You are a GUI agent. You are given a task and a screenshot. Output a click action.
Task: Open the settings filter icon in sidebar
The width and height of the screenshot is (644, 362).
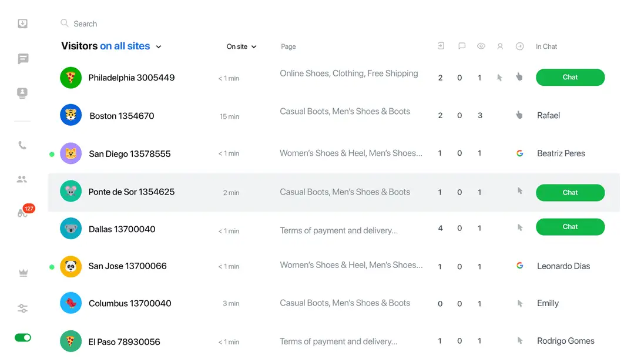22,307
